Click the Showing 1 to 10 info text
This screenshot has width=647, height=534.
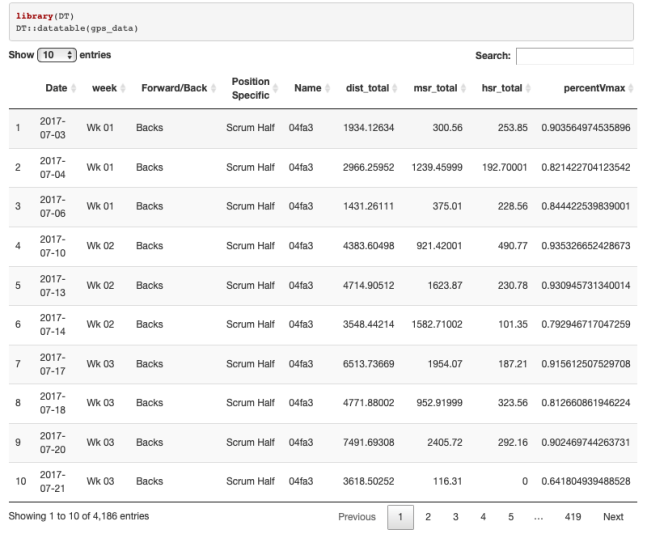coord(79,516)
